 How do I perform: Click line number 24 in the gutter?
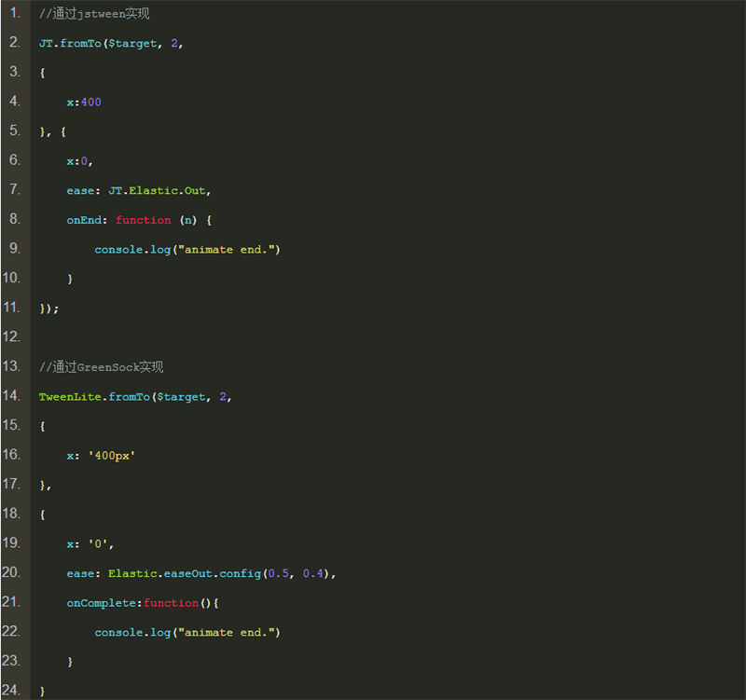pyautogui.click(x=12, y=691)
